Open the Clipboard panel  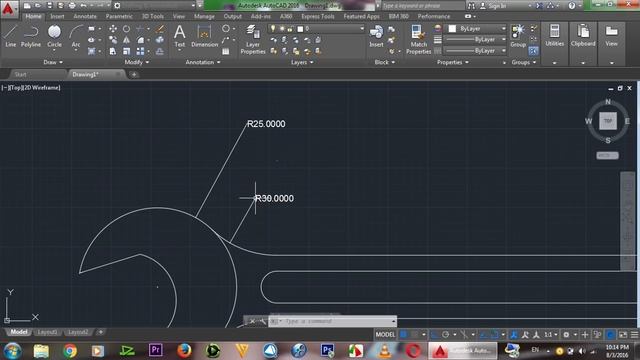[x=583, y=35]
